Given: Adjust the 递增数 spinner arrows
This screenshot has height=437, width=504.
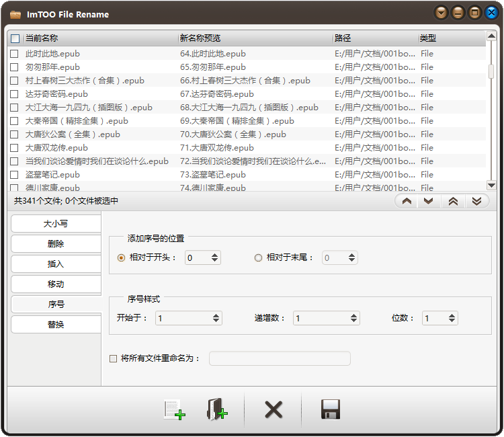Looking at the screenshot, I should [x=353, y=318].
